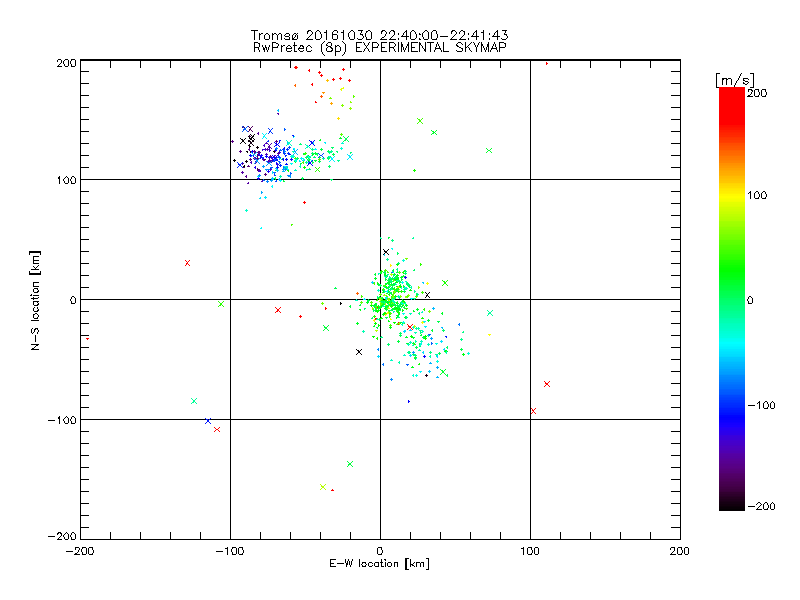The image size is (800, 600).
Task: Click the teal X marker near (-125, -85)
Action: pyautogui.click(x=194, y=401)
